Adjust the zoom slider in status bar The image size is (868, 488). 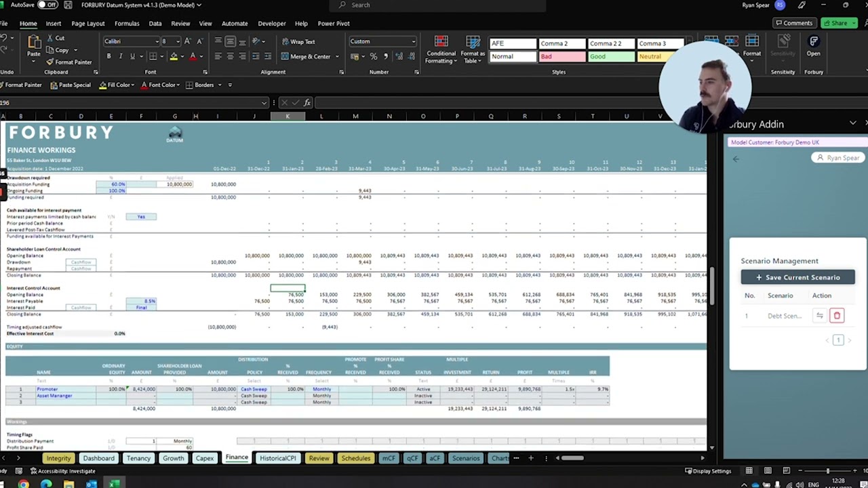pyautogui.click(x=827, y=471)
